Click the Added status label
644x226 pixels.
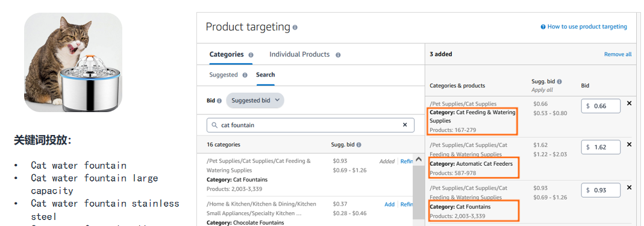(x=387, y=162)
